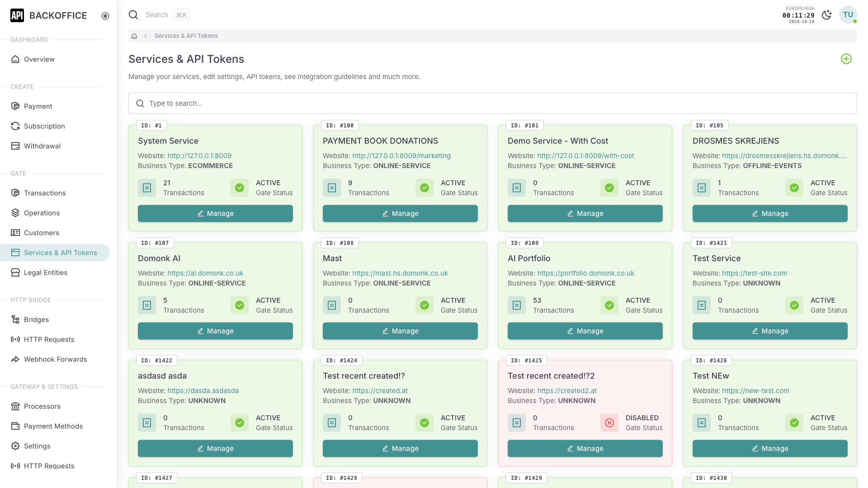868x488 pixels.
Task: Click the add new service plus icon
Action: click(846, 59)
